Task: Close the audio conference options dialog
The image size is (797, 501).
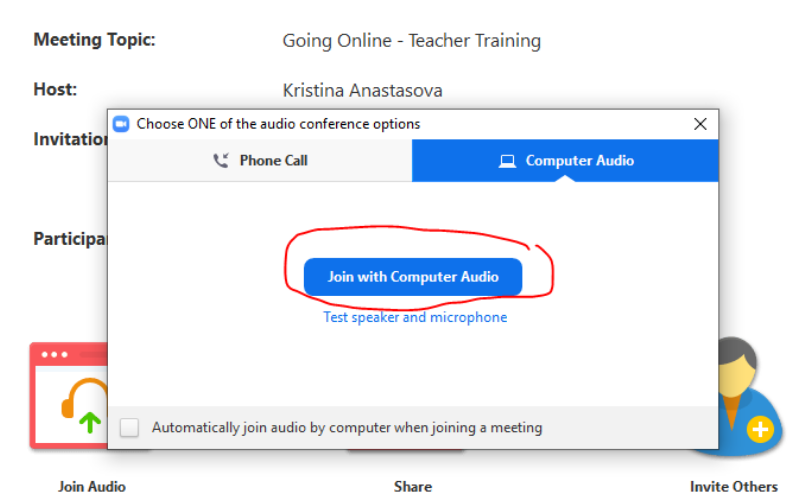Action: pyautogui.click(x=700, y=124)
